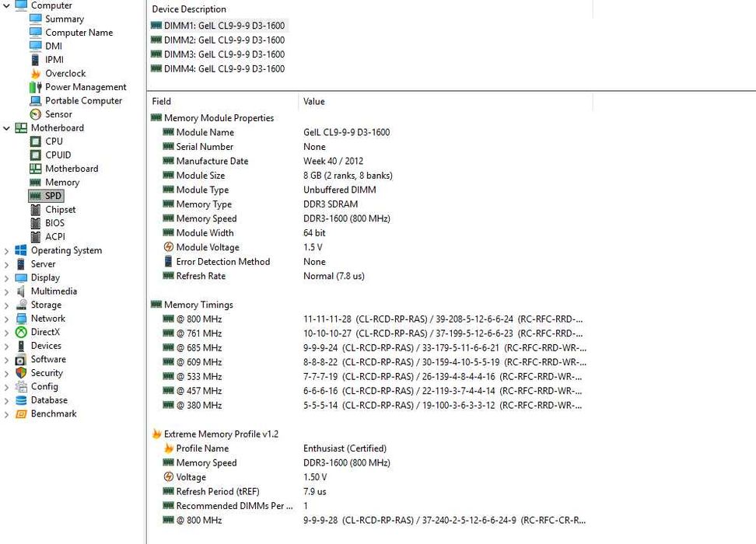Select DIMM3: GeIL CL9-9-9 D3-1600
The image size is (756, 544).
point(218,54)
